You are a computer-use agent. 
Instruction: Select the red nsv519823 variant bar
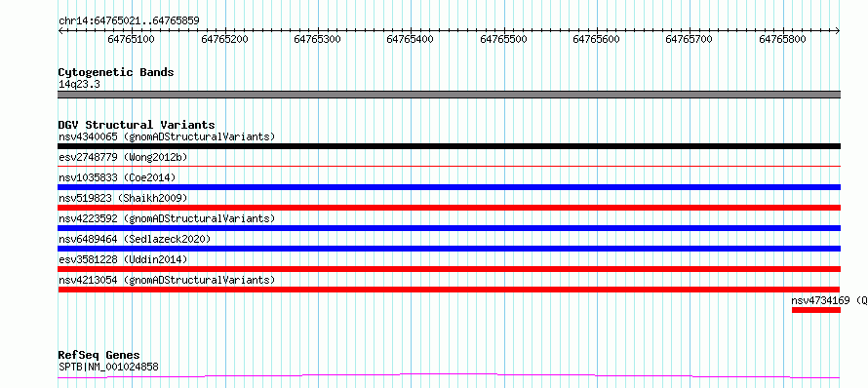pyautogui.click(x=449, y=208)
